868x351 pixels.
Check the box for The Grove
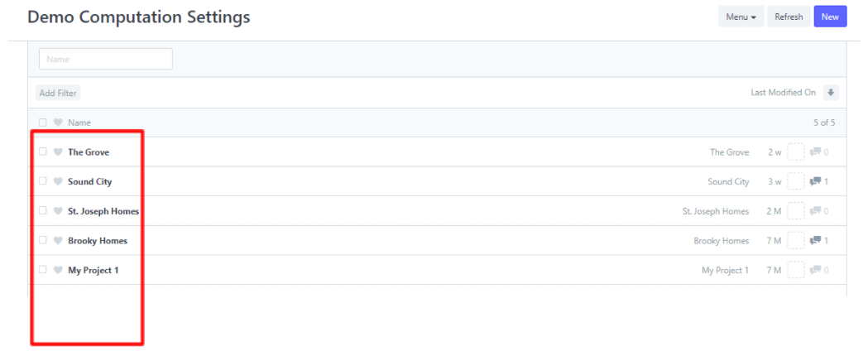click(43, 151)
